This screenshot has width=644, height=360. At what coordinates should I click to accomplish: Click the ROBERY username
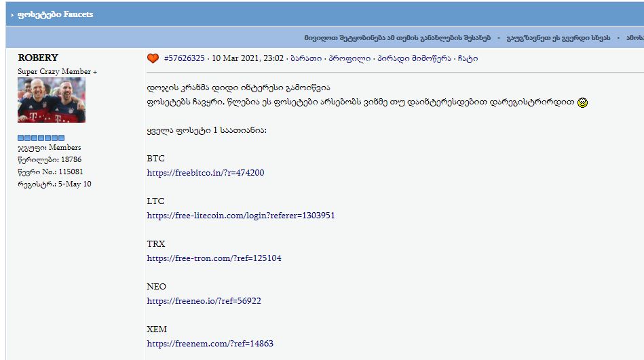[x=38, y=58]
